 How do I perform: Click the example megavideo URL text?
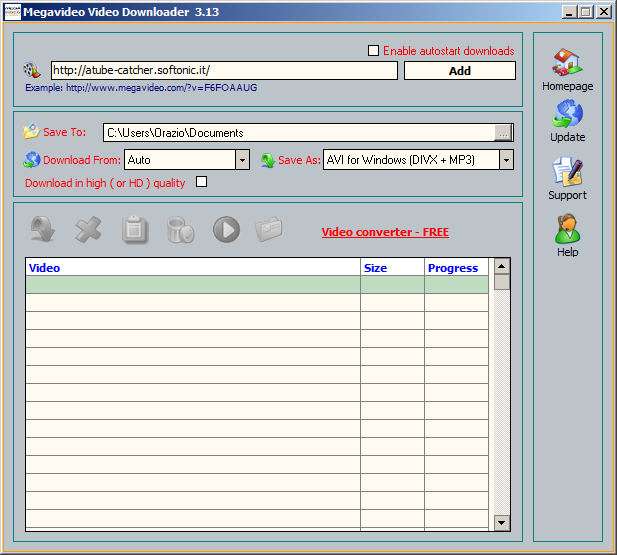pos(161,87)
